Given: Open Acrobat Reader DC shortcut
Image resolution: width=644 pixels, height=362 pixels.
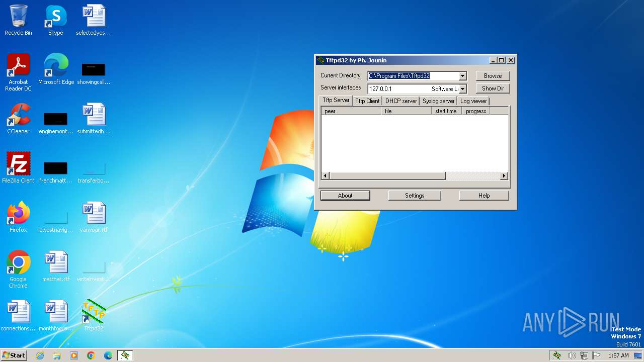Looking at the screenshot, I should [18, 72].
